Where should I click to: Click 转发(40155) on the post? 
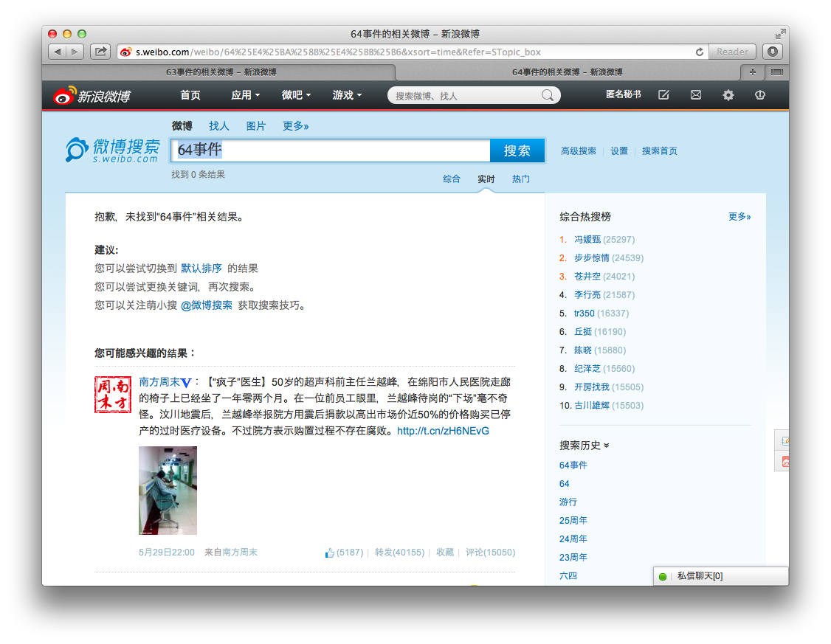tap(399, 553)
